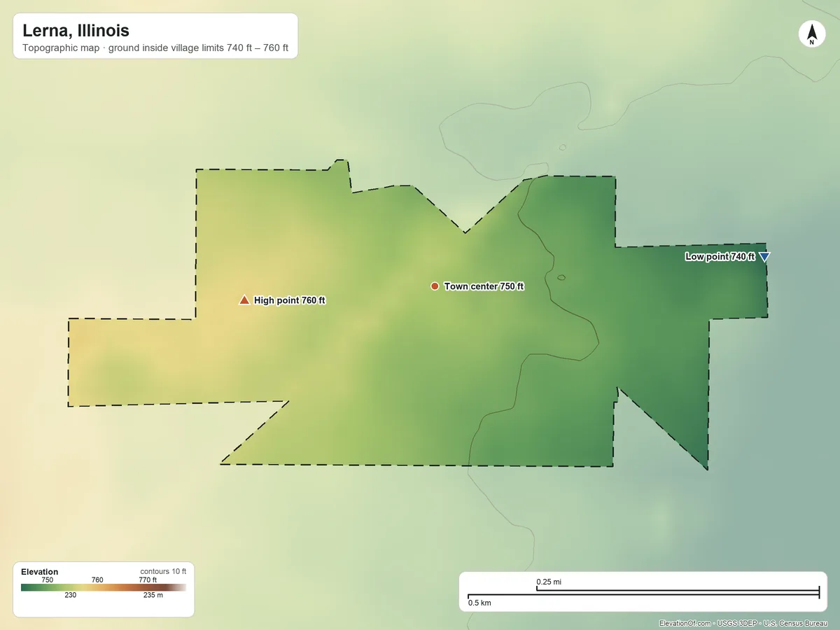
Task: Click the small closed contour loop east of town center
Action: [x=561, y=278]
